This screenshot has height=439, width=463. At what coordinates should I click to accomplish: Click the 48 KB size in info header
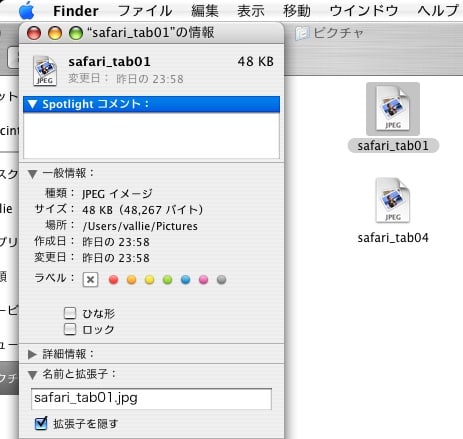coord(256,62)
